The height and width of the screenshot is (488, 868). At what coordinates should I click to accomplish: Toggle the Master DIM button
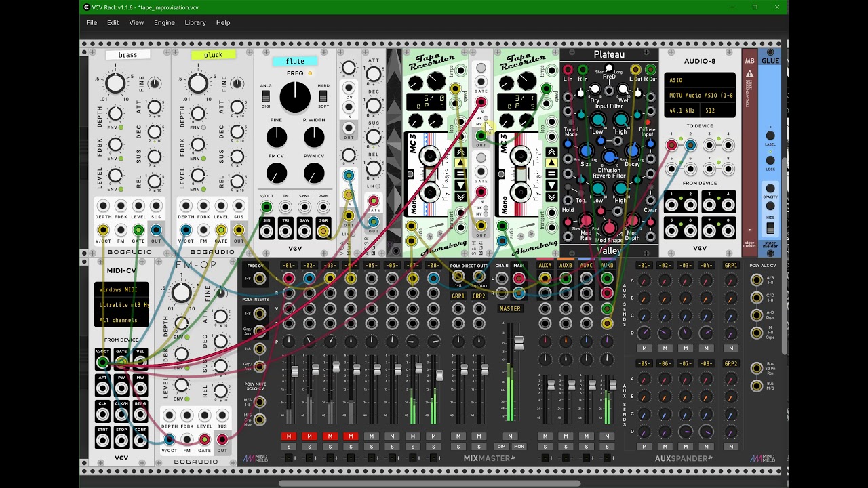click(501, 447)
